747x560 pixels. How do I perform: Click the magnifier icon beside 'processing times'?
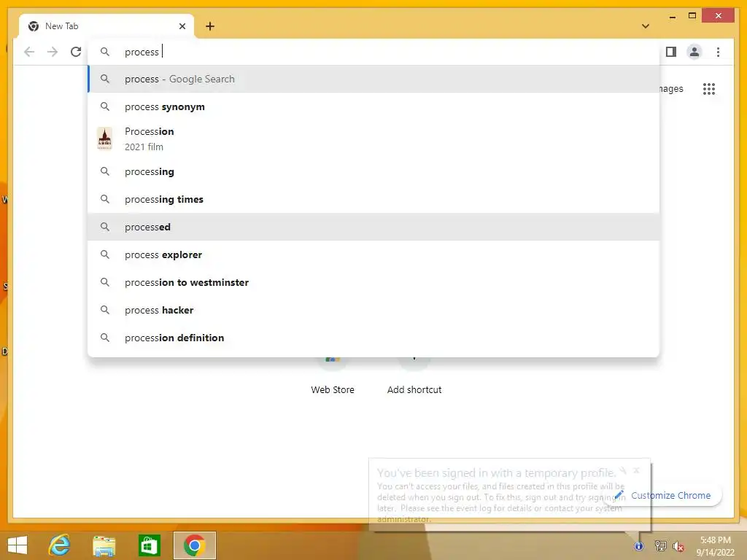[x=105, y=199]
